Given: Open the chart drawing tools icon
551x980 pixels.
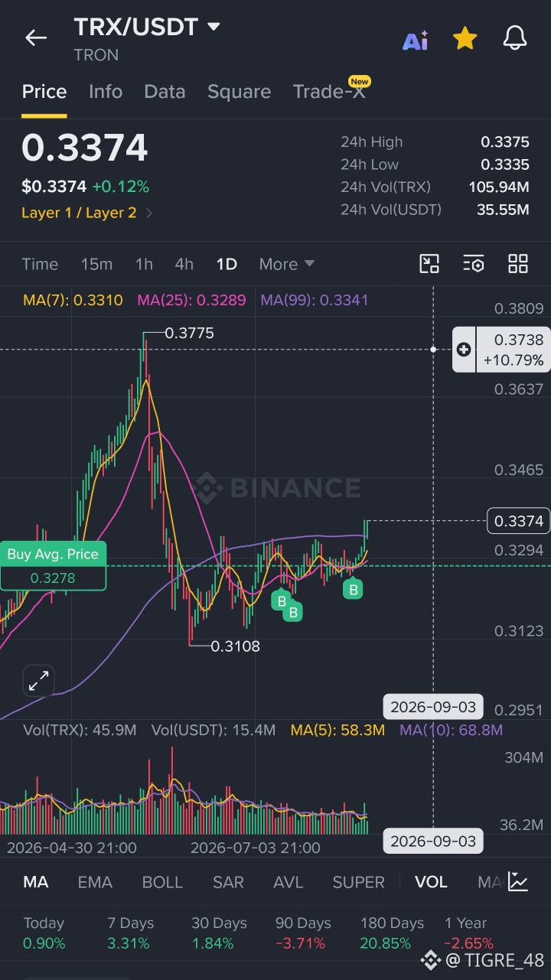Looking at the screenshot, I should (429, 264).
